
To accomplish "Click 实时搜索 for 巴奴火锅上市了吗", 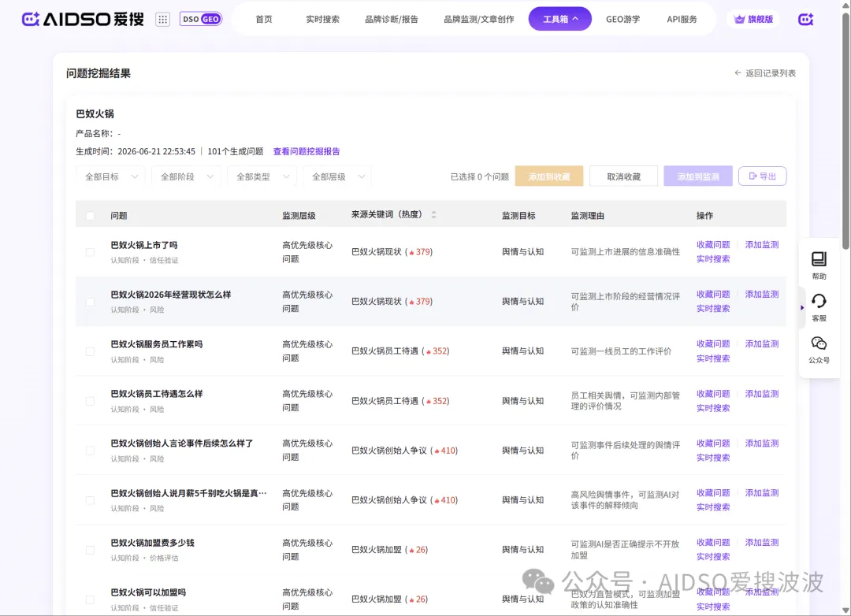I will click(x=713, y=259).
